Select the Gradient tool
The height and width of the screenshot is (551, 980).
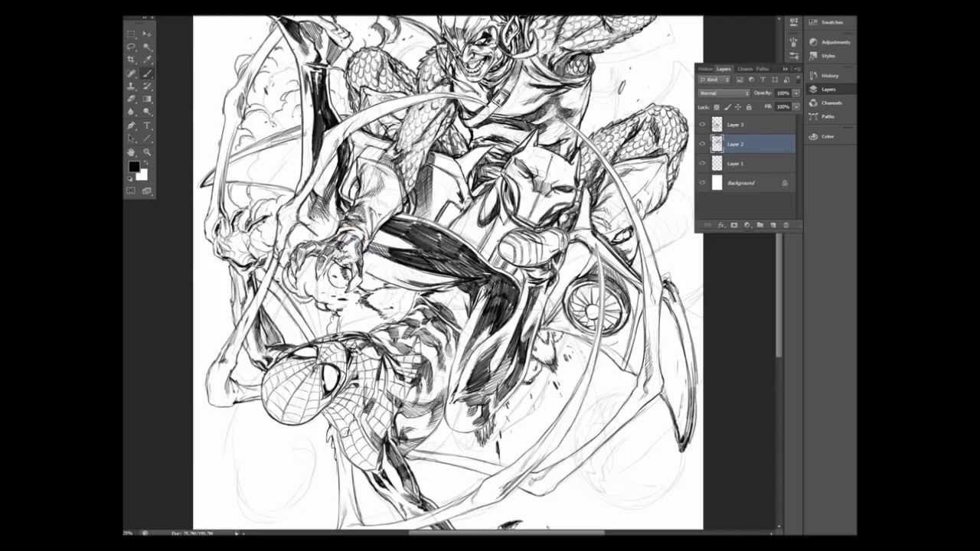click(146, 99)
